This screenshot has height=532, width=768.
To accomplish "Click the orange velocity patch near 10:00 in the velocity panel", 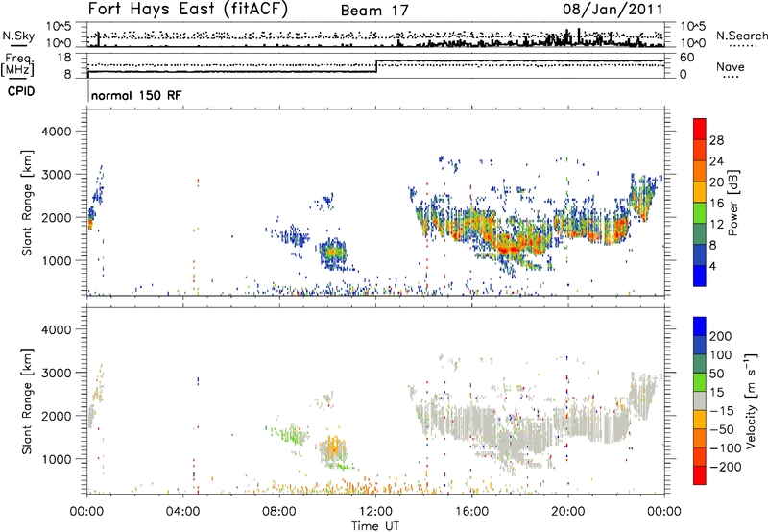I will pos(333,447).
